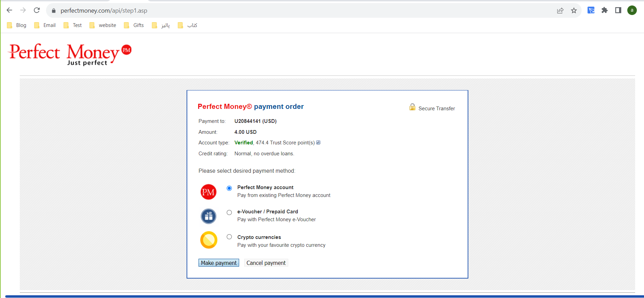Click the Perfect Money account label
Image resolution: width=644 pixels, height=298 pixels.
265,187
